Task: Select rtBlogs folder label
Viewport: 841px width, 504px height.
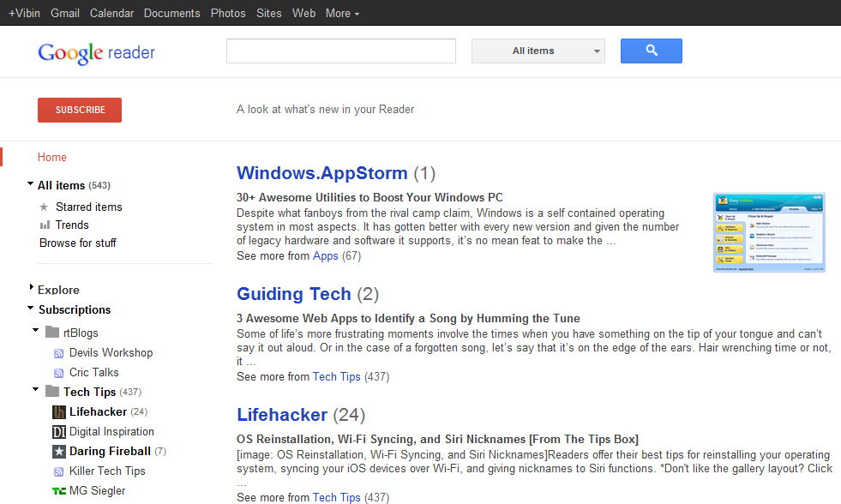Action: (x=81, y=333)
